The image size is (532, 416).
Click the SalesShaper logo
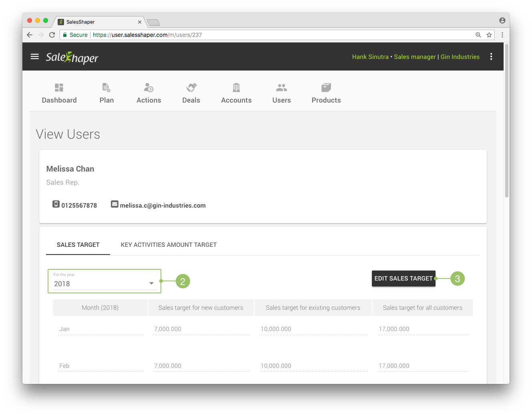pyautogui.click(x=72, y=58)
